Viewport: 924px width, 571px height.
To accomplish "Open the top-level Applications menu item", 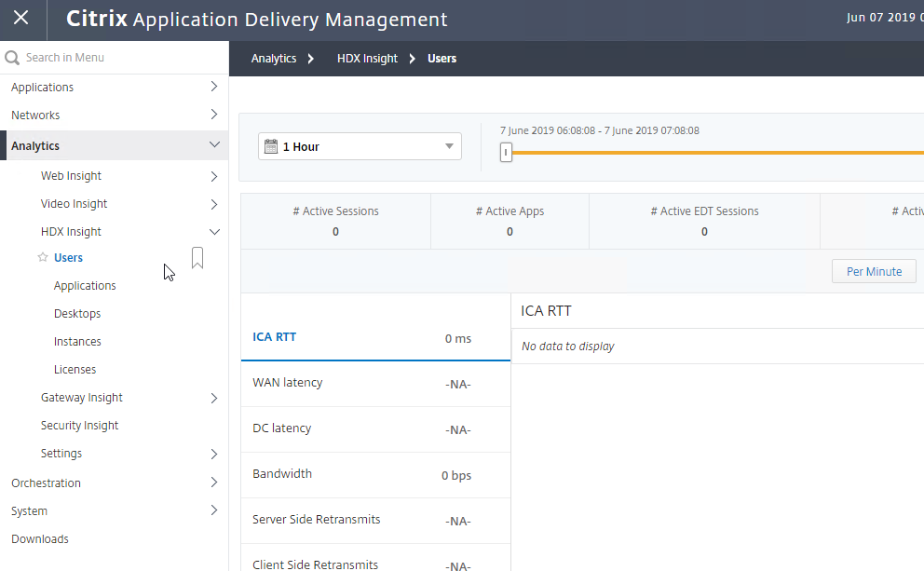I will pyautogui.click(x=43, y=88).
